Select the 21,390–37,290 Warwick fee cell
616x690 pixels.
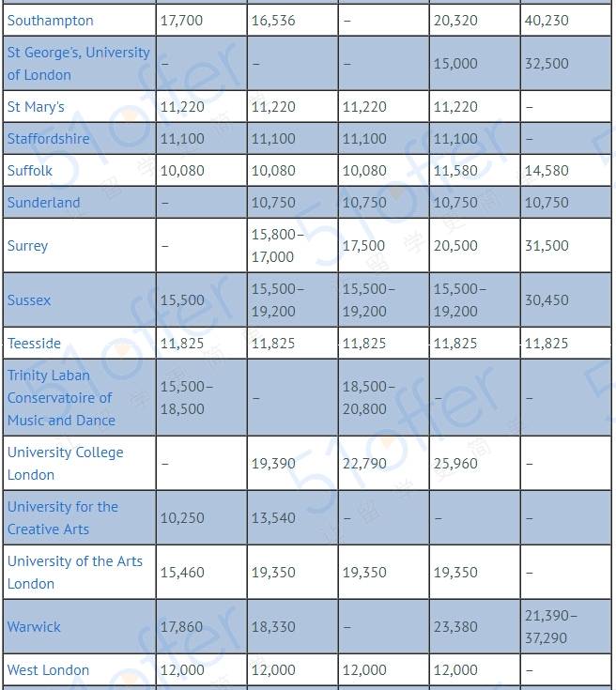tap(565, 627)
